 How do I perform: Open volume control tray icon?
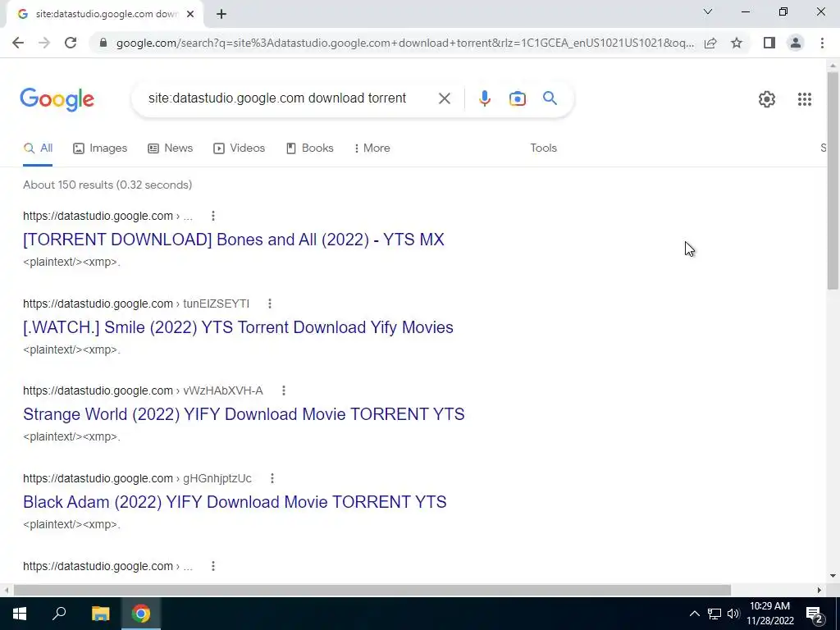coord(733,614)
